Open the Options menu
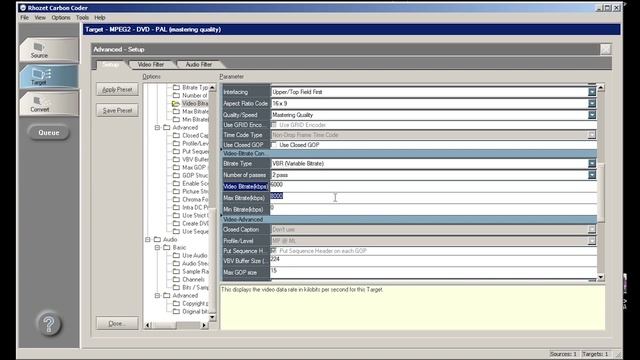The image size is (640, 360). (61, 18)
